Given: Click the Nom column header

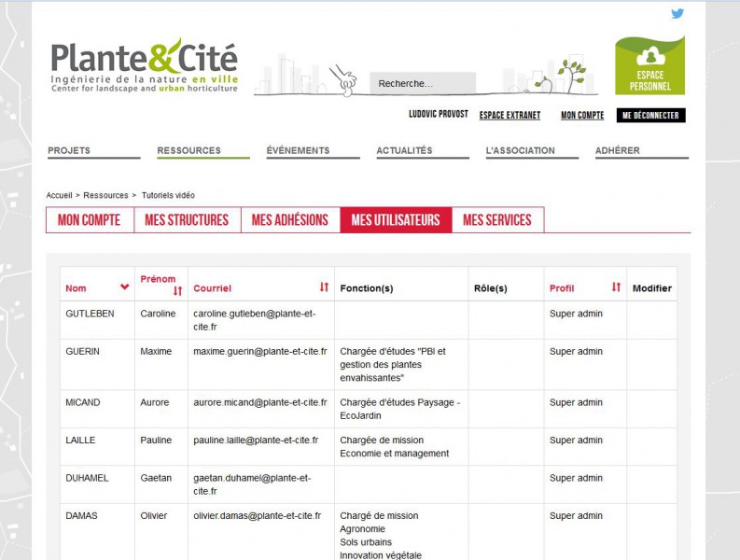Looking at the screenshot, I should pos(76,288).
